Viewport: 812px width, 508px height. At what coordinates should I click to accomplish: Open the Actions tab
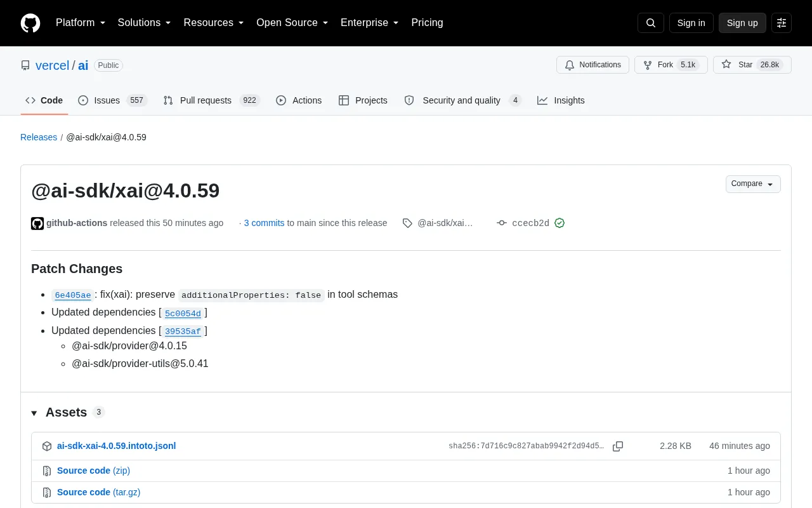(x=299, y=100)
